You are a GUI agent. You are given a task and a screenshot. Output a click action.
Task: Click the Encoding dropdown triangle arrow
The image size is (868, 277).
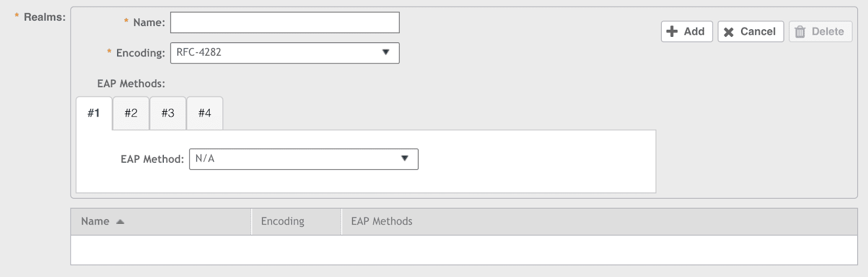tap(386, 52)
